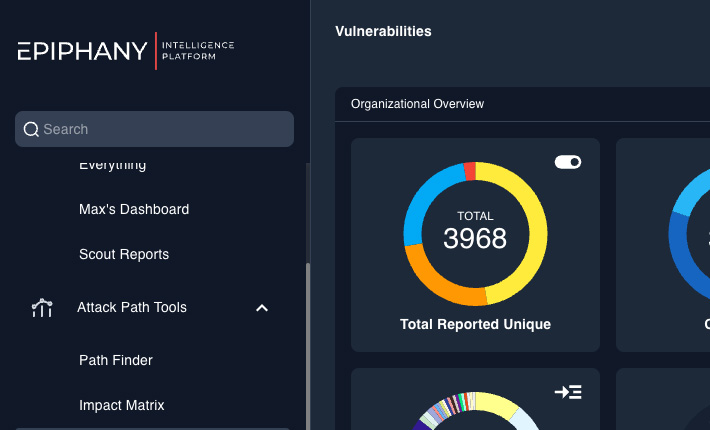The width and height of the screenshot is (710, 430).
Task: Click the TOTAL 3968 count in donut center
Action: (475, 232)
